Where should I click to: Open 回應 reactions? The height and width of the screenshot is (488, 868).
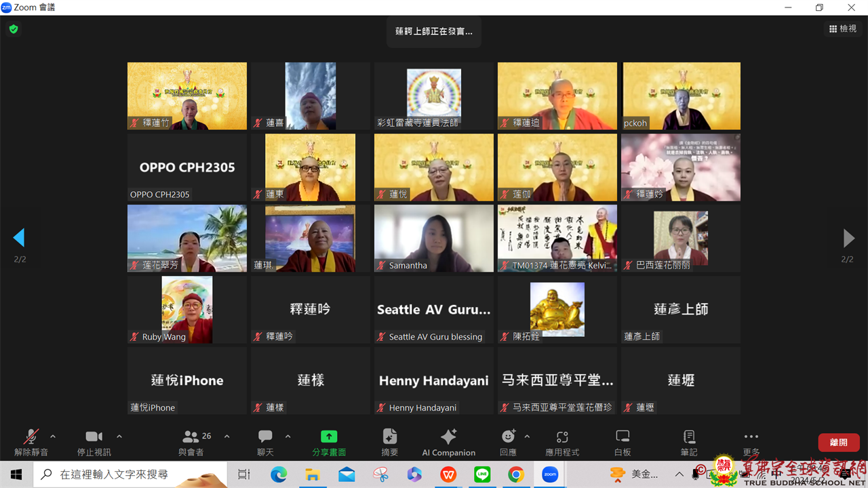[508, 441]
